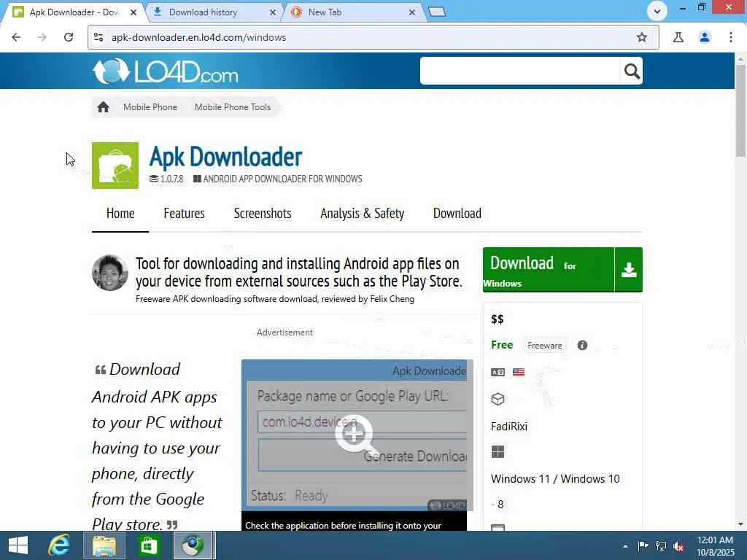
Task: Close the New Tab tab
Action: click(412, 12)
